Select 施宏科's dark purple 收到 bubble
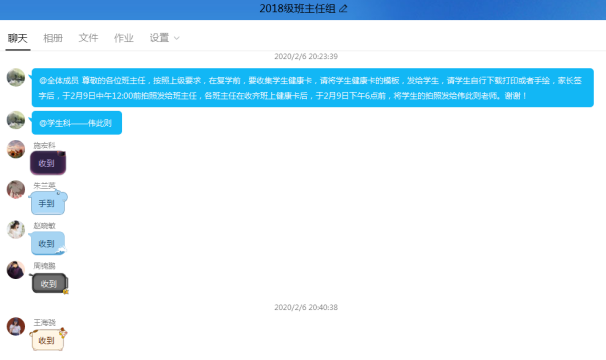This screenshot has height=360, width=606. click(48, 163)
